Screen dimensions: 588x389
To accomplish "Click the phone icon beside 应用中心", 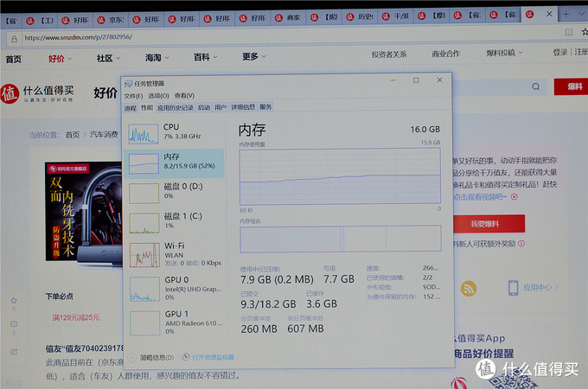I will pos(513,288).
